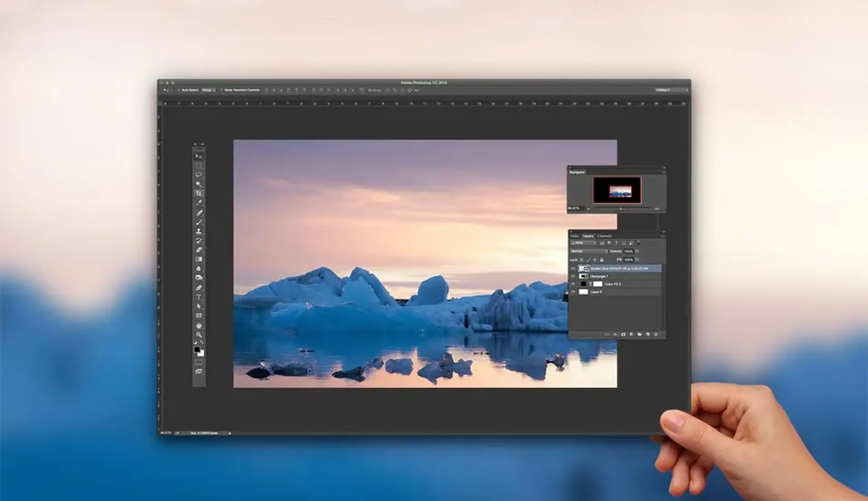
Task: Click the Link layers icon
Action: pos(607,335)
